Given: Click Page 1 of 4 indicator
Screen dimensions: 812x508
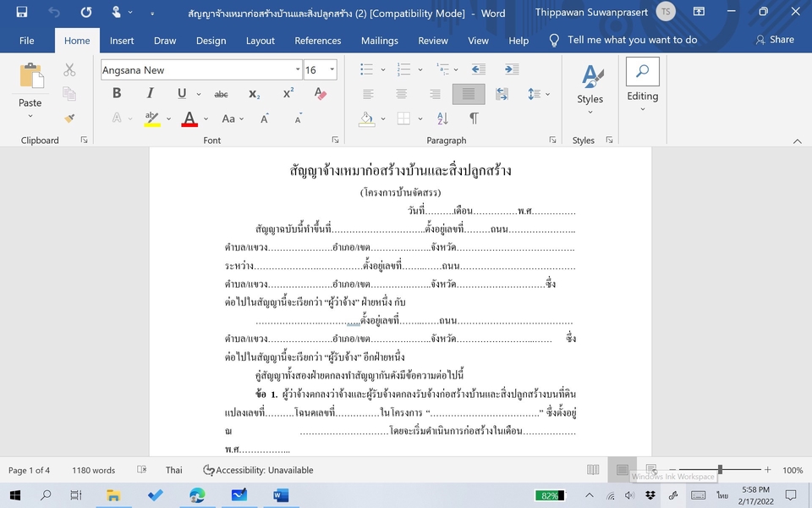Looking at the screenshot, I should click(29, 470).
